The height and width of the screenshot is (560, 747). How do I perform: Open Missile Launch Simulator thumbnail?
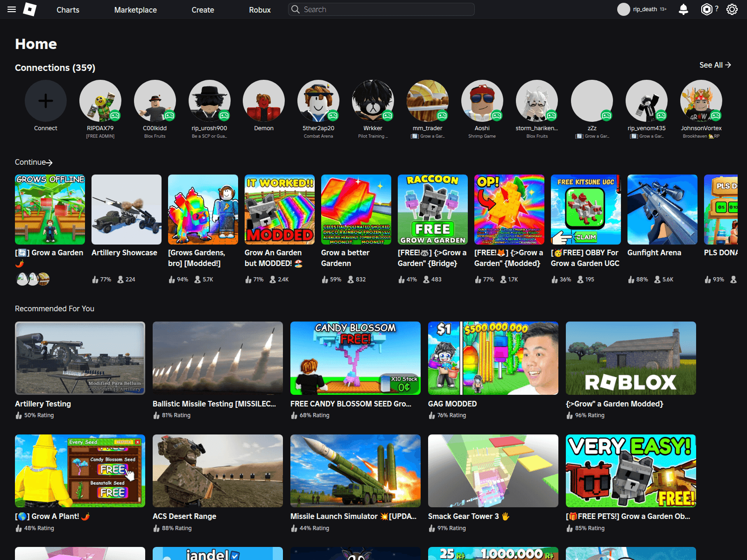click(355, 471)
